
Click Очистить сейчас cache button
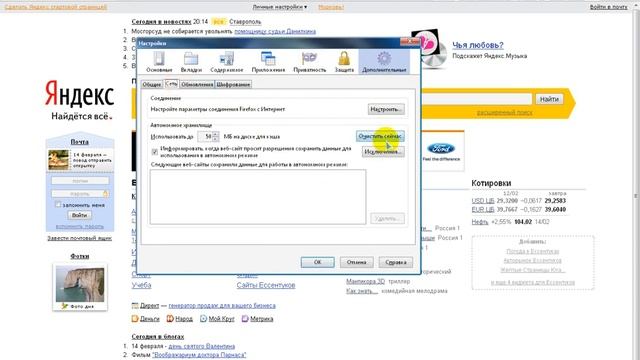[x=380, y=136]
